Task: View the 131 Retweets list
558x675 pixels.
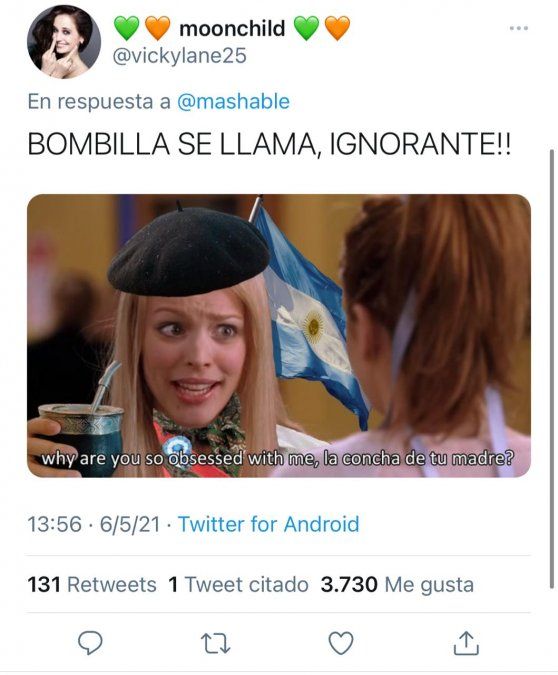Action: point(92,585)
